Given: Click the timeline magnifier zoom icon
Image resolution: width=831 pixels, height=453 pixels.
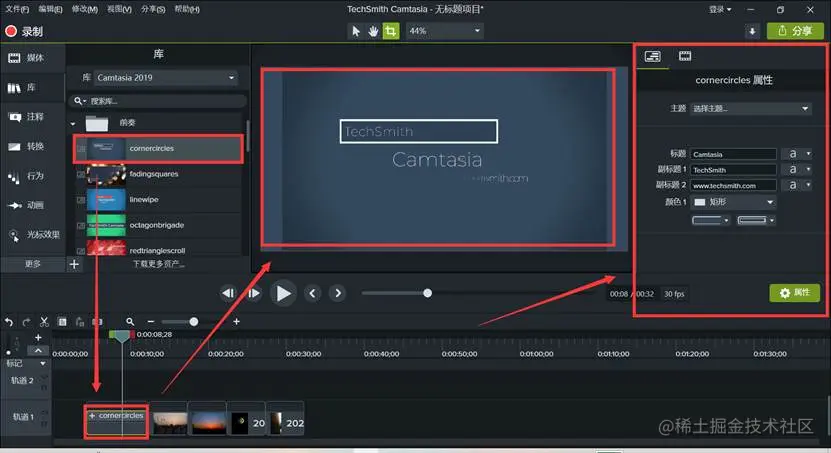Looking at the screenshot, I should [130, 322].
